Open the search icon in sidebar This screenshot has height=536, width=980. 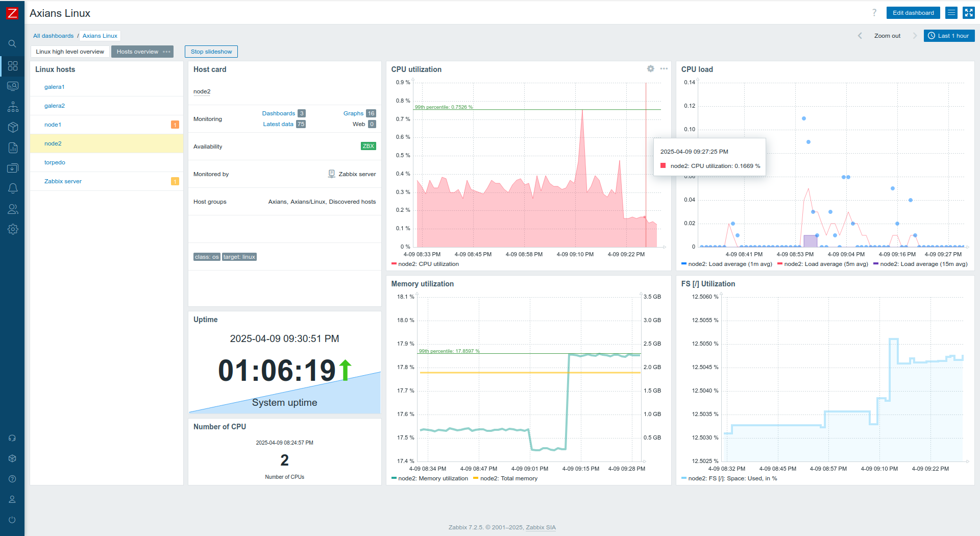point(12,44)
